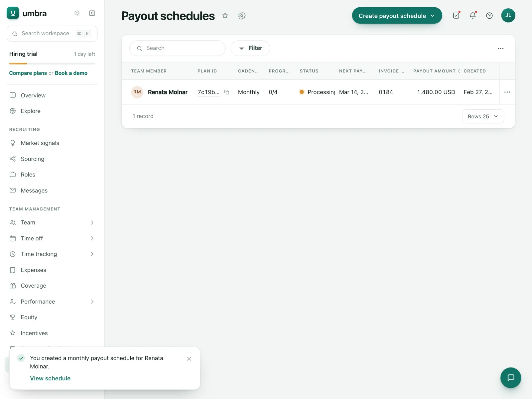Expand the Team submenu chevron
This screenshot has height=399, width=532.
coord(92,222)
